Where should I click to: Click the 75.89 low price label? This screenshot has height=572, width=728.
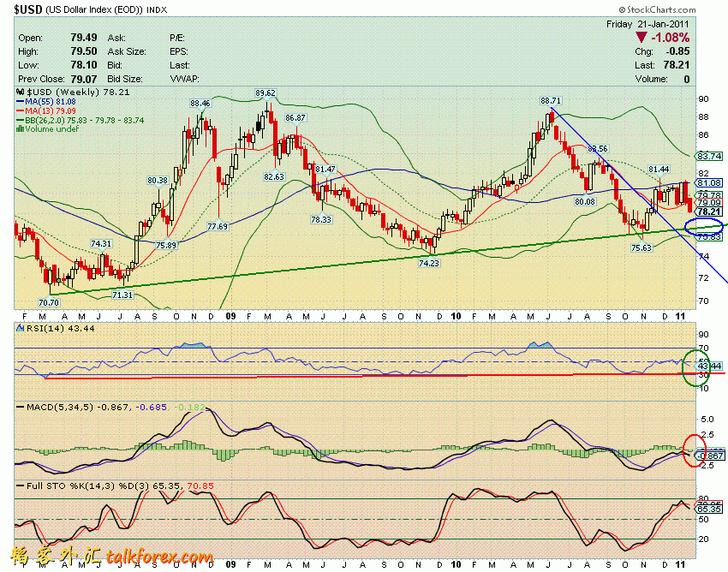[166, 245]
